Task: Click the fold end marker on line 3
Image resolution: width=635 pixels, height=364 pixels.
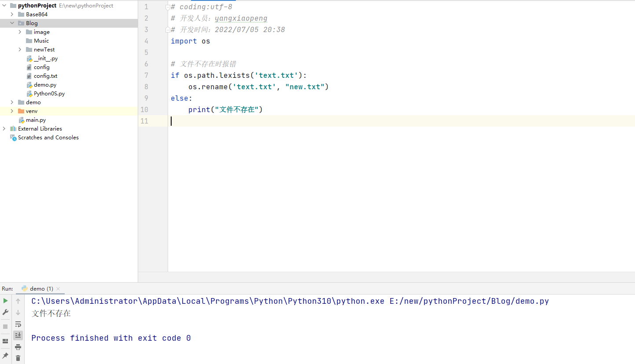Action: [x=168, y=30]
